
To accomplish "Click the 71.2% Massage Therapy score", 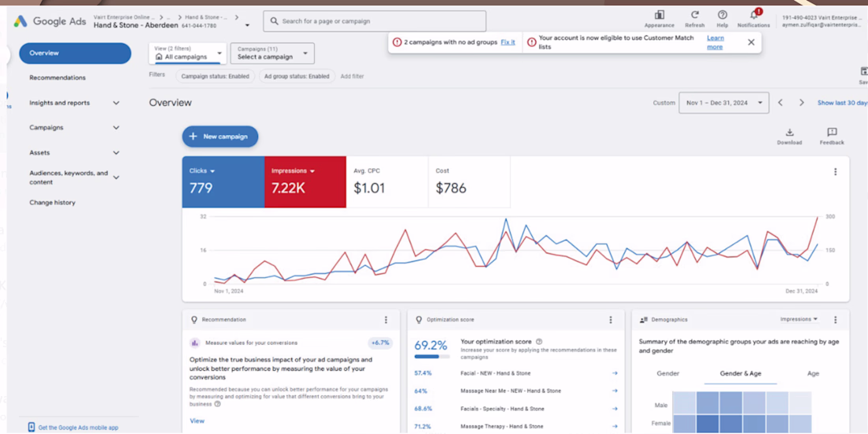I will 423,426.
